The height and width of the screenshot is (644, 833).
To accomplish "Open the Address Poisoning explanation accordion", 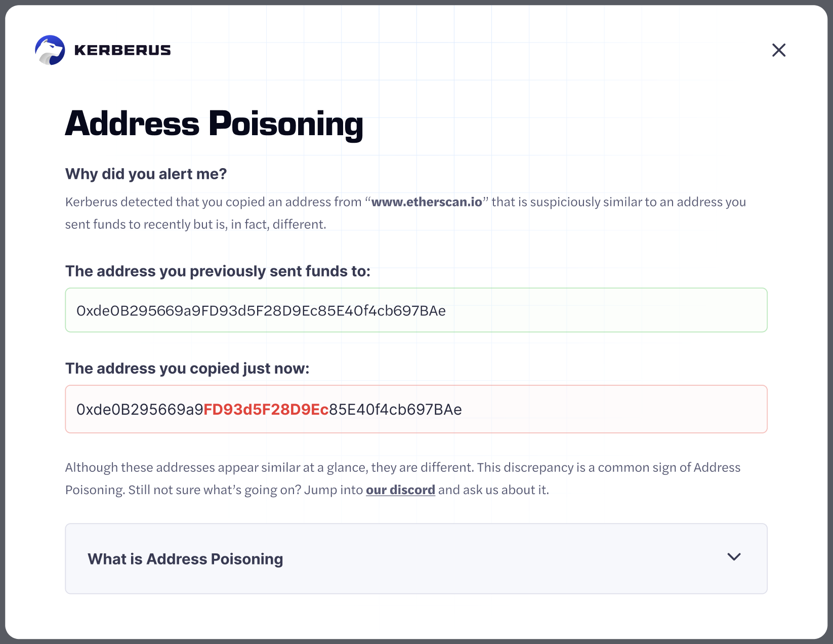I will 416,558.
